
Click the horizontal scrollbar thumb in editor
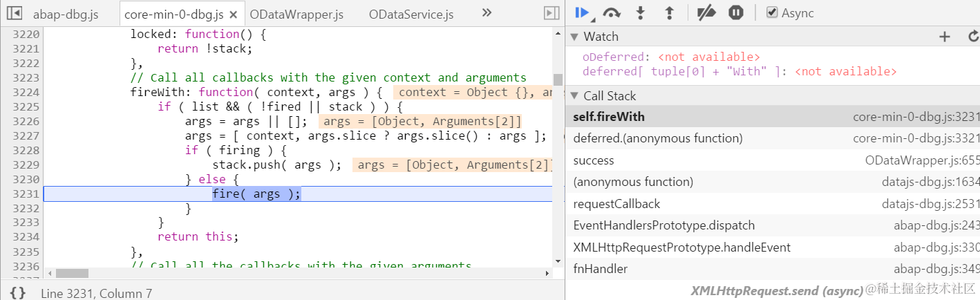72,273
